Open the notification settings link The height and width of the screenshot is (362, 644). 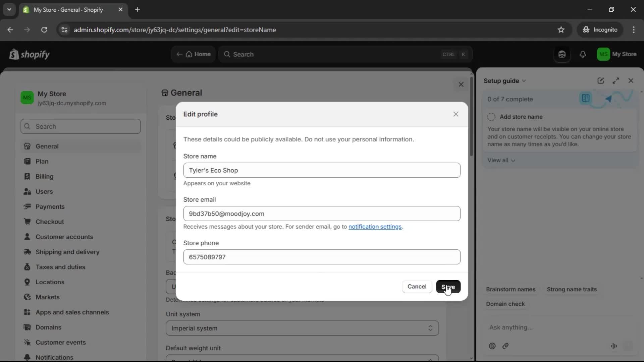click(x=375, y=227)
